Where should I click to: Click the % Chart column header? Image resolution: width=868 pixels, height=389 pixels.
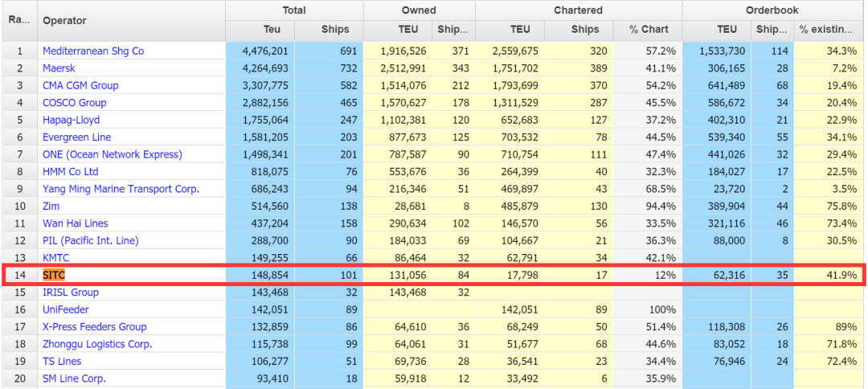(649, 30)
